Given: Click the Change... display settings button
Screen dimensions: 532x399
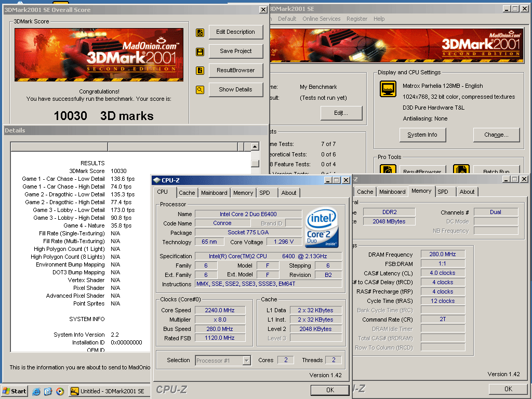Looking at the screenshot, I should click(x=496, y=135).
